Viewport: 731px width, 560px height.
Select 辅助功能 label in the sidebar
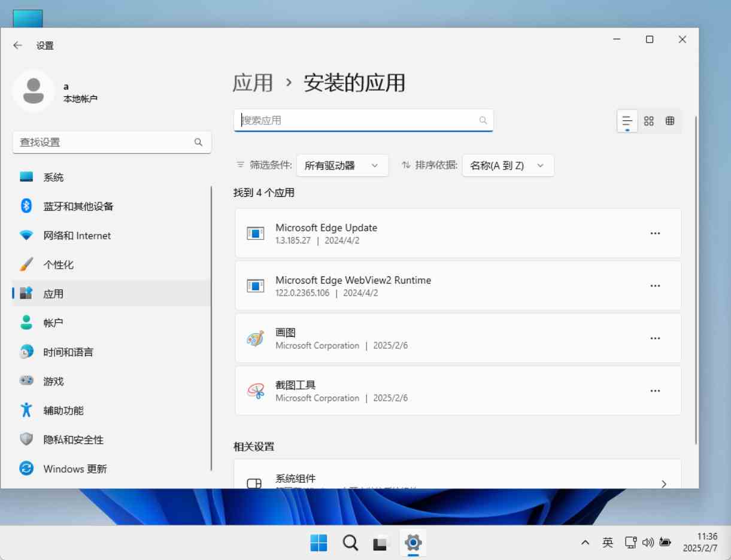pos(63,410)
